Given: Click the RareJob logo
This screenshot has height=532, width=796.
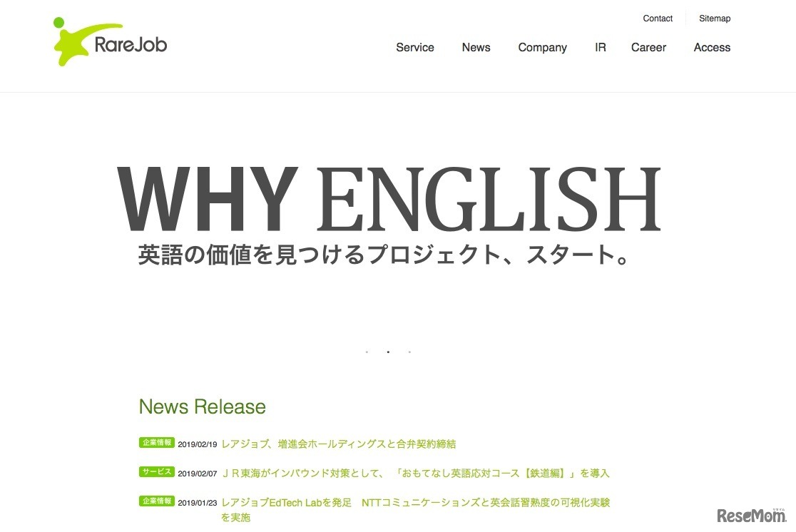Looking at the screenshot, I should click(110, 41).
